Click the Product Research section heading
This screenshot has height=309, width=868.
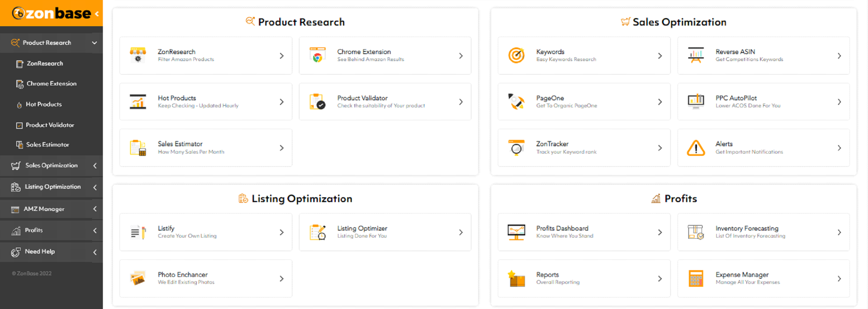(301, 22)
